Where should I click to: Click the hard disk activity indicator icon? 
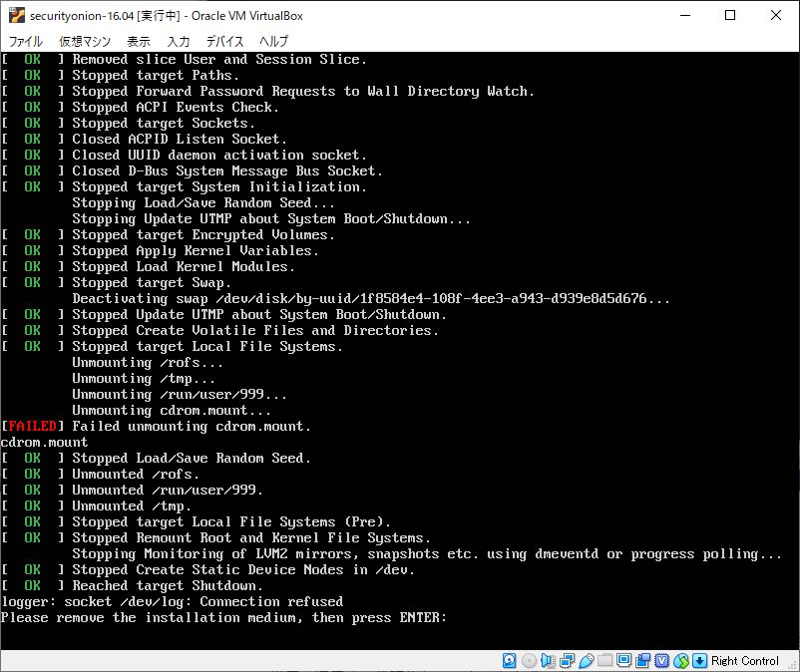click(509, 661)
